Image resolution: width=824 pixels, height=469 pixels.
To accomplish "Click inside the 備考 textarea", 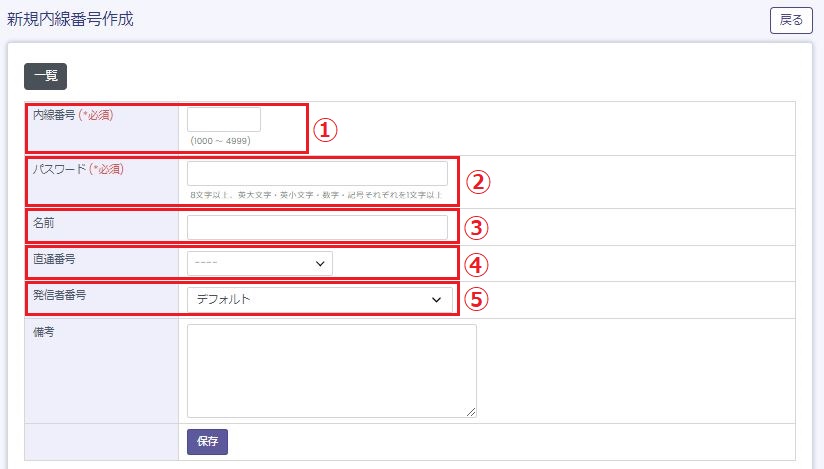I will [331, 369].
